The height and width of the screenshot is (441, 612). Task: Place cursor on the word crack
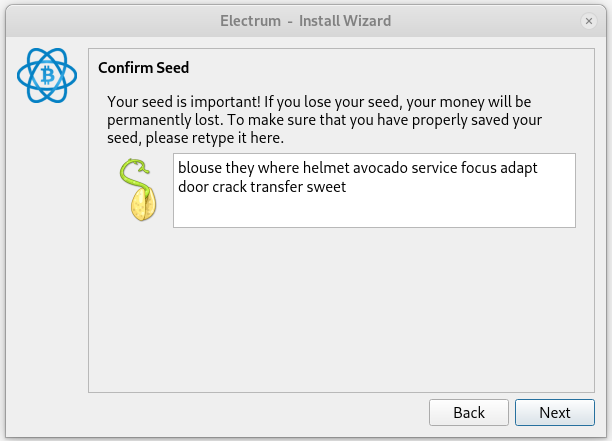(230, 187)
